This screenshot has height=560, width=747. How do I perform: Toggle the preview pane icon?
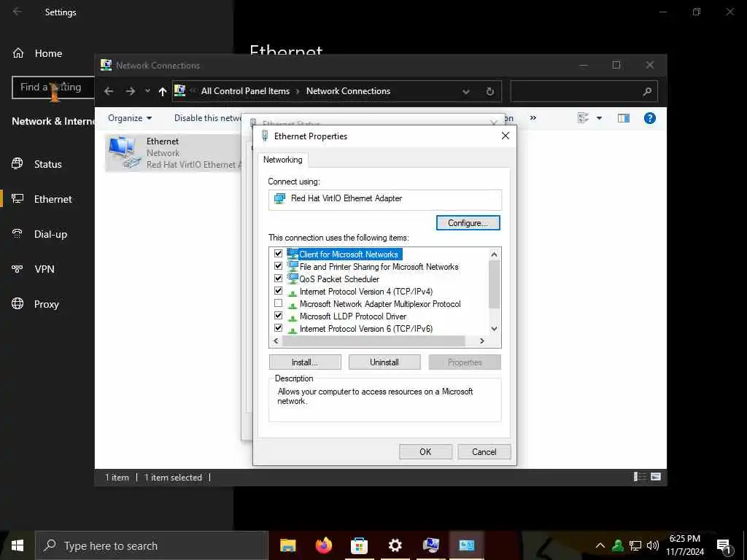click(x=624, y=118)
